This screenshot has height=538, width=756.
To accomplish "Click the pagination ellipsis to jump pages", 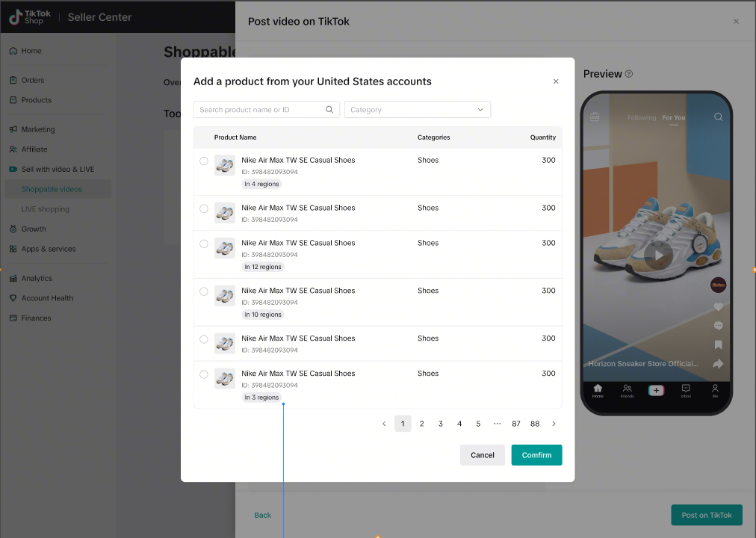I will (x=498, y=424).
